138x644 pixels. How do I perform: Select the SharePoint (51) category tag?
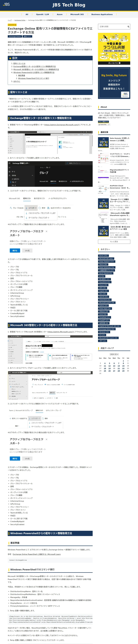coord(104,282)
